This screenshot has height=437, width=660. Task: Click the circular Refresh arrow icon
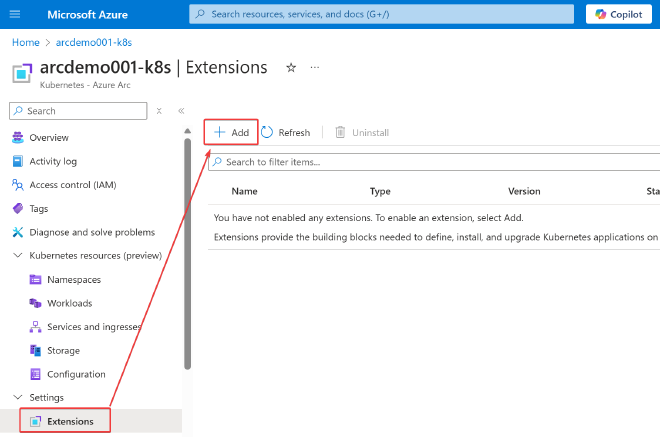coord(267,132)
